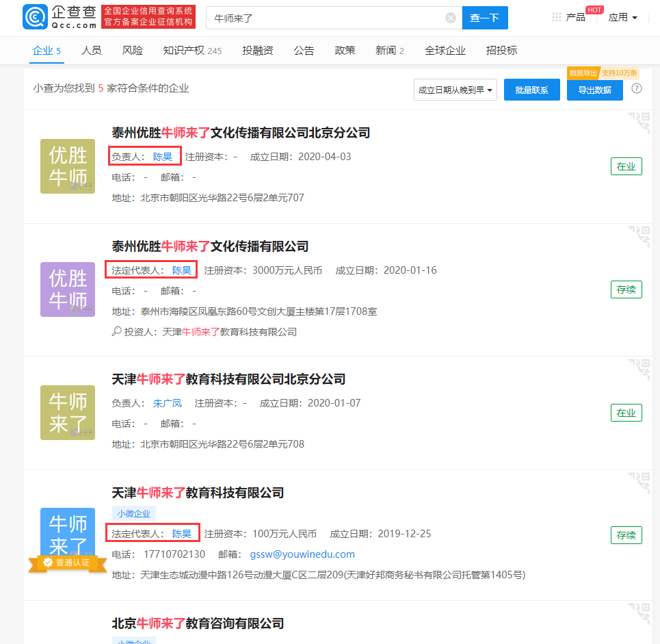This screenshot has width=660, height=644.
Task: Click the address 北京市朝阳区光华路22号6层2单元707
Action: tap(222, 198)
